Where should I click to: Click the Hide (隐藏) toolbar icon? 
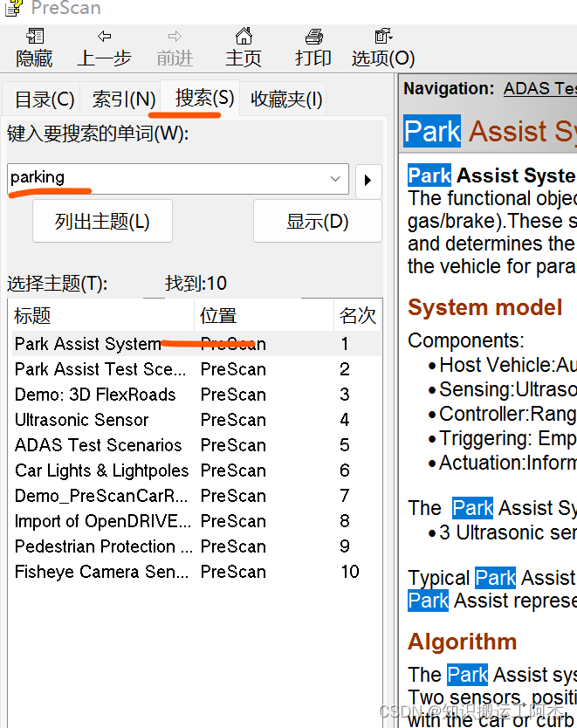coord(35,38)
